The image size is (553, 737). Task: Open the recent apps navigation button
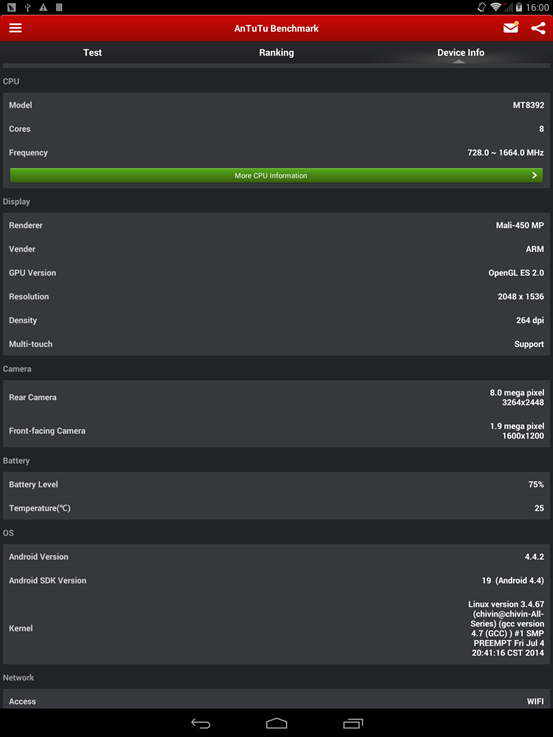point(353,723)
